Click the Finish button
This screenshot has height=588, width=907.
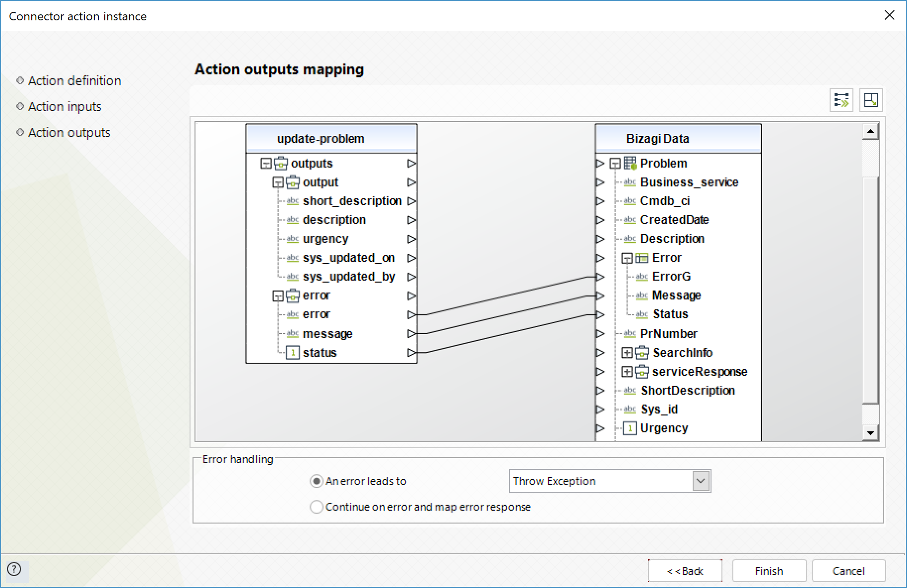(769, 571)
